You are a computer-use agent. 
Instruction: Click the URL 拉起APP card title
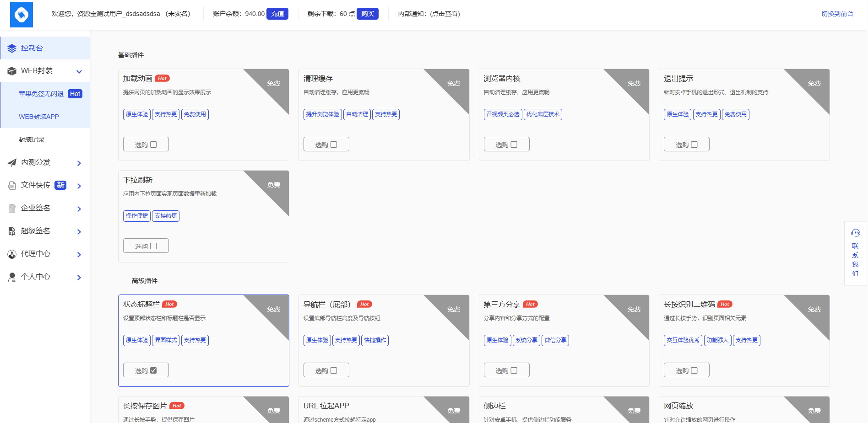tap(326, 406)
